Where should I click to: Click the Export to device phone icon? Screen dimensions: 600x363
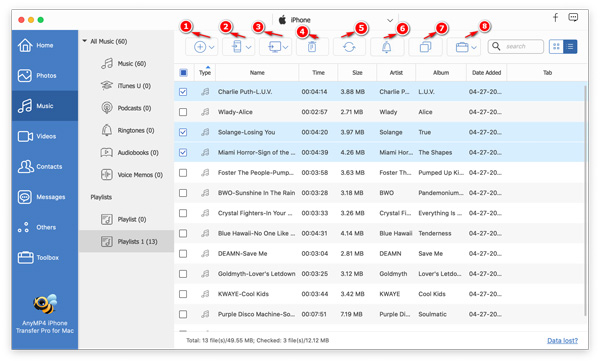click(x=237, y=47)
